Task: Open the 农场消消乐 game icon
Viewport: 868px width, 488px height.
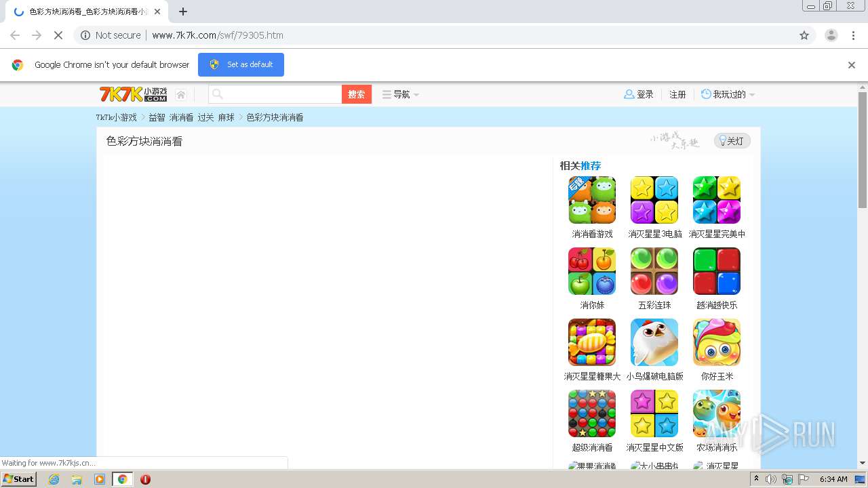Action: 717,413
